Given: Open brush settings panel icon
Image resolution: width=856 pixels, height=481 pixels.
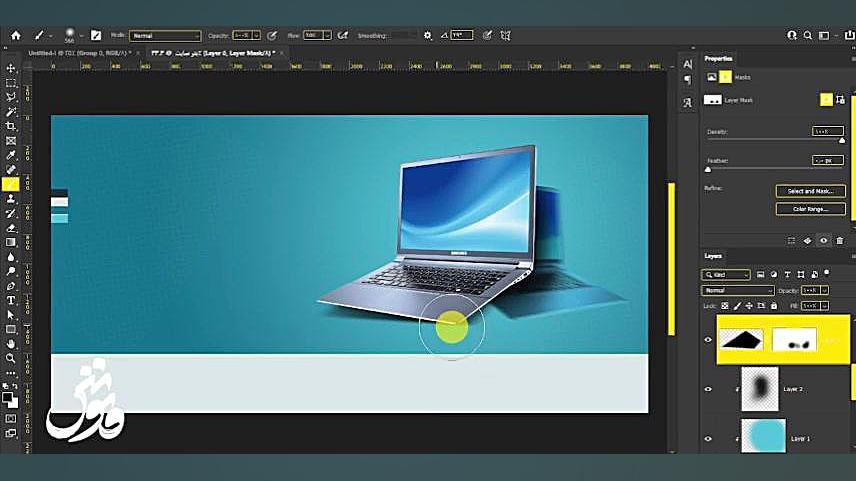Looking at the screenshot, I should tap(96, 35).
